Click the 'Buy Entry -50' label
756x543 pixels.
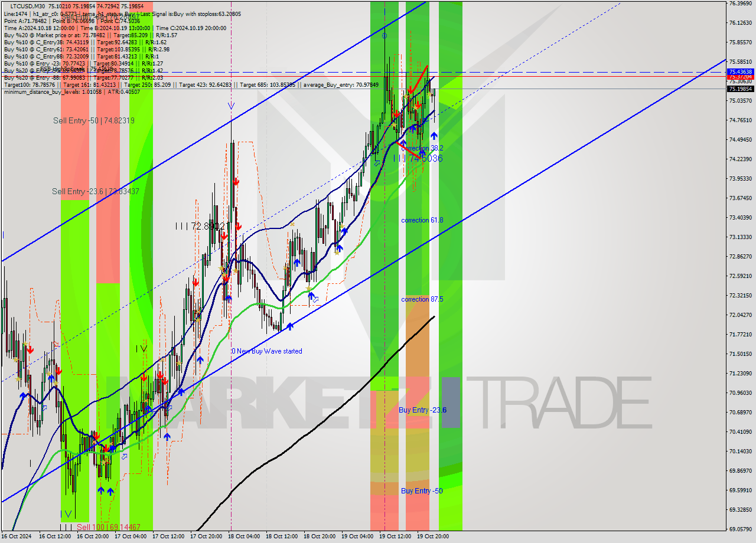pos(422,490)
